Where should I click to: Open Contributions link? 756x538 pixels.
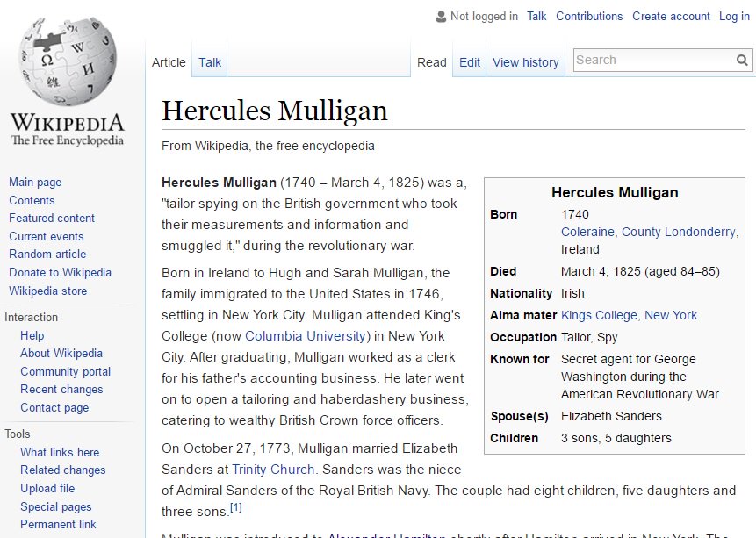(x=589, y=17)
